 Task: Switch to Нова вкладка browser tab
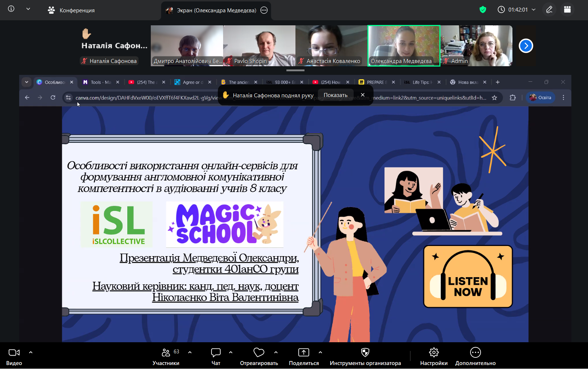pos(468,82)
